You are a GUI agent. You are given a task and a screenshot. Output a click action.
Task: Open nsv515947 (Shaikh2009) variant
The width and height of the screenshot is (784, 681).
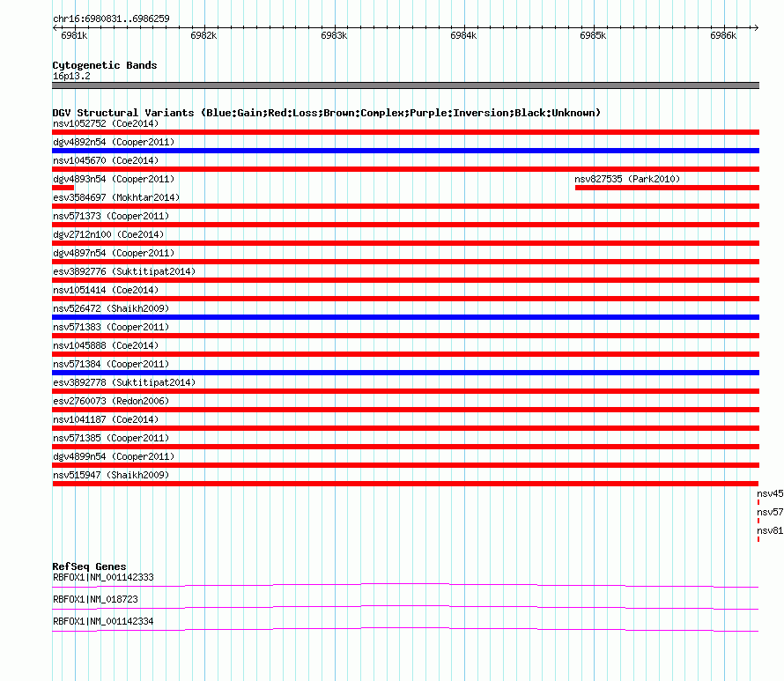[x=111, y=475]
